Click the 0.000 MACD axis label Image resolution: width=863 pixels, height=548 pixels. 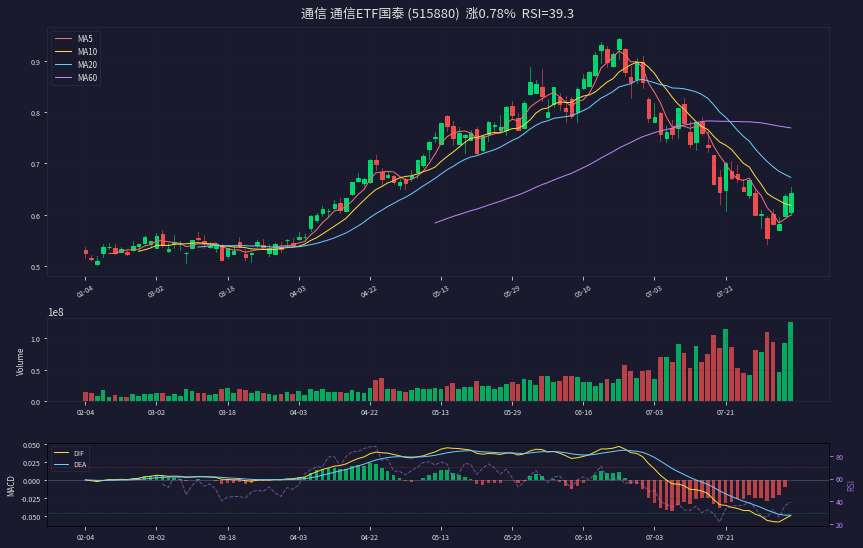click(x=31, y=481)
